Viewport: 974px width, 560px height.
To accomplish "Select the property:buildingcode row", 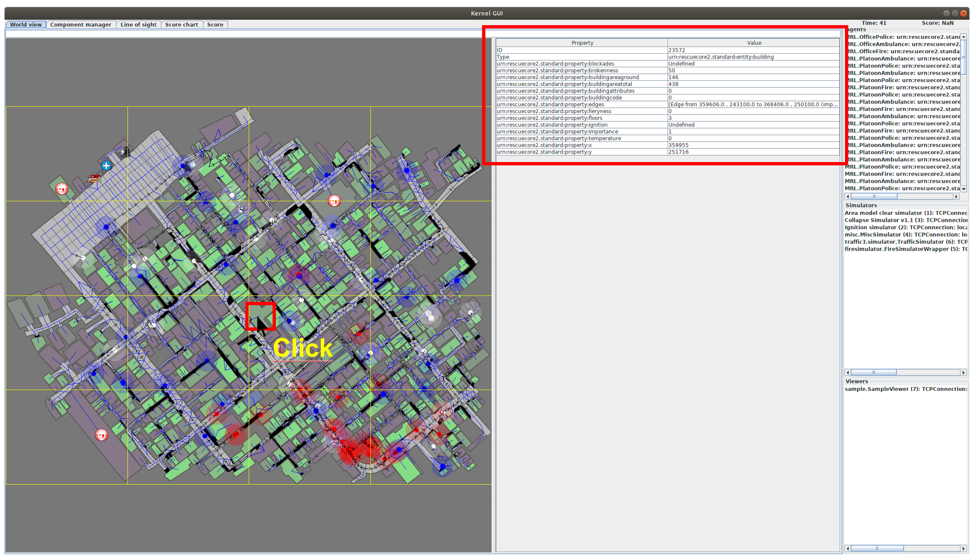I will tap(668, 98).
